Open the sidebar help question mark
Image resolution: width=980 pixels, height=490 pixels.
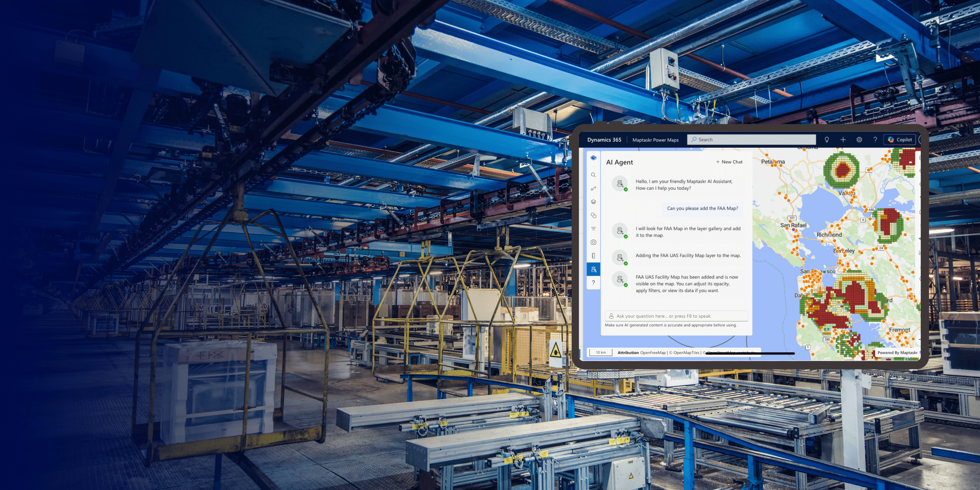[593, 283]
